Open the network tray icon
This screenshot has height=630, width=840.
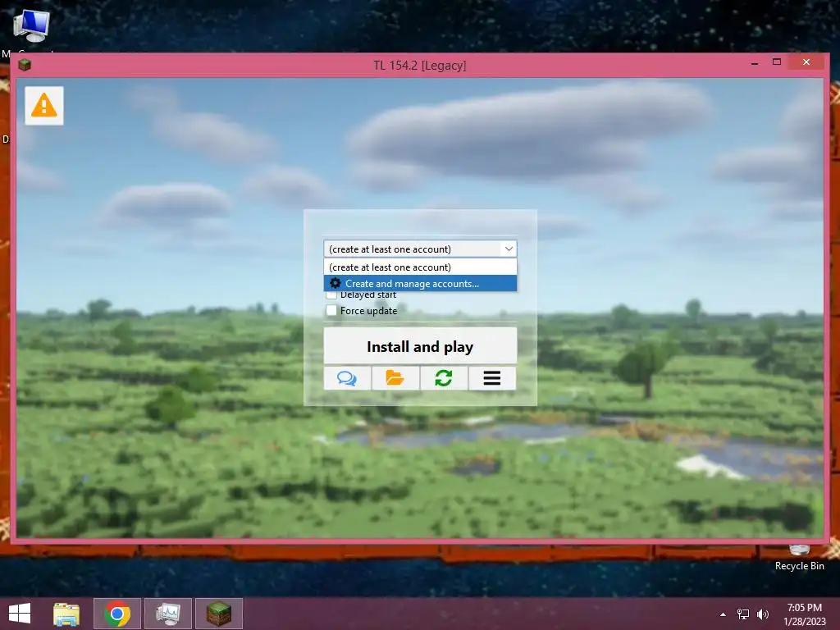coord(743,614)
